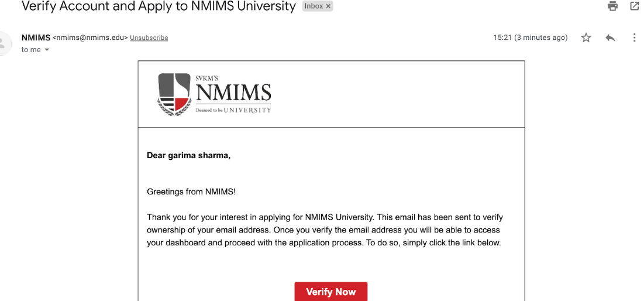Click the Unsubscribe link
The height and width of the screenshot is (301, 644).
(x=149, y=38)
